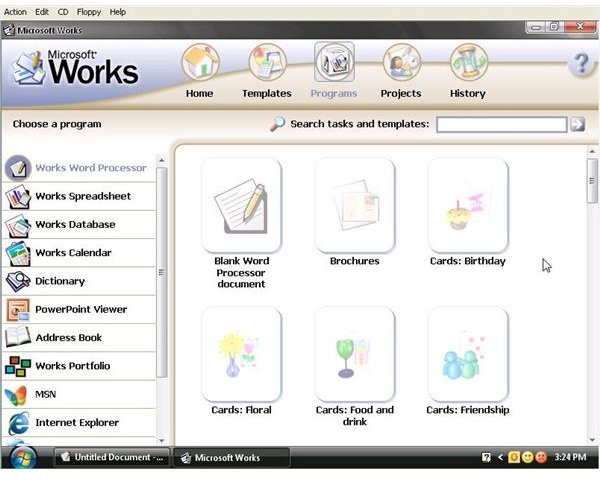Click the Works Portfolio icon
Image resolution: width=600 pixels, height=482 pixels.
click(18, 366)
